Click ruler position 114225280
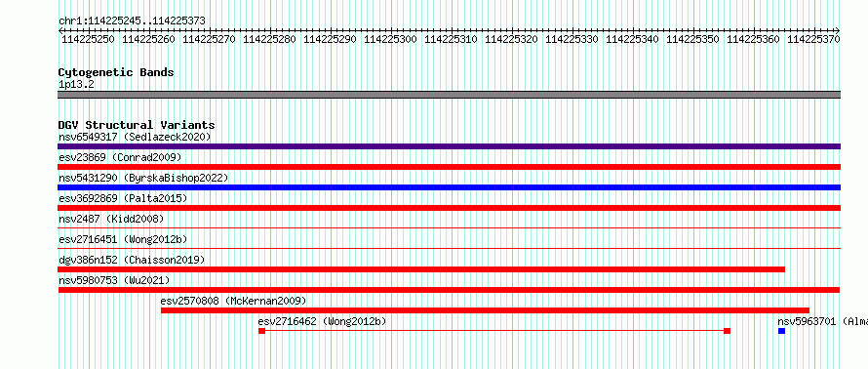 pos(269,39)
